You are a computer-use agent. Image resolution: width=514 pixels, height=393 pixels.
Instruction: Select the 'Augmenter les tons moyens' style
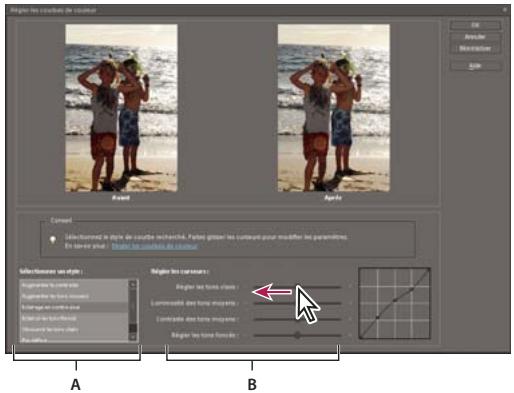[74, 296]
